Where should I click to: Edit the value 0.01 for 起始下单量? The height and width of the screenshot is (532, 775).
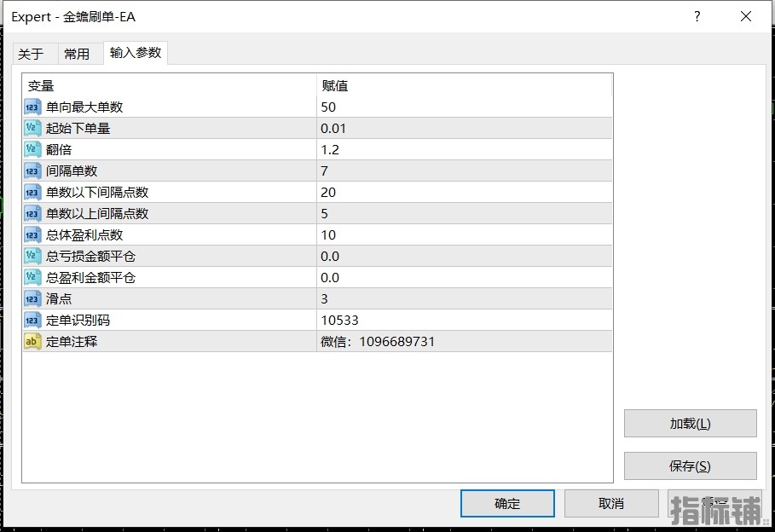coord(464,128)
